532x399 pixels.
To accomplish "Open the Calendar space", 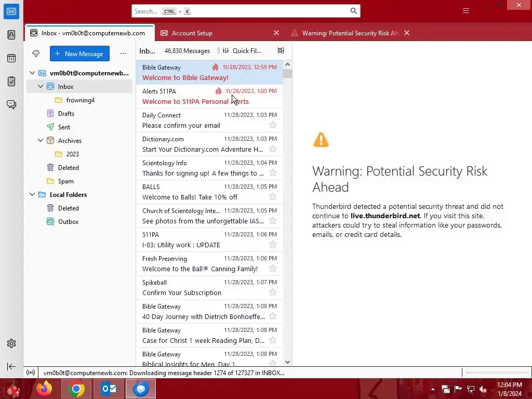I will [11, 58].
